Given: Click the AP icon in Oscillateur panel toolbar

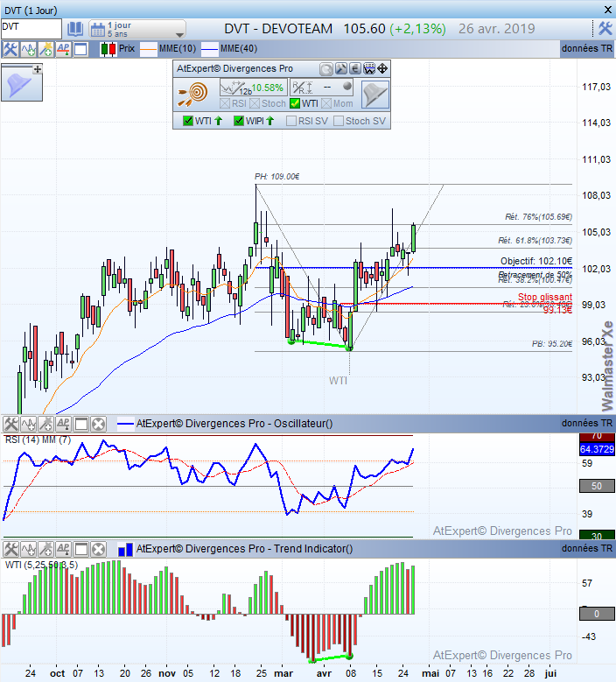Looking at the screenshot, I should [64, 424].
